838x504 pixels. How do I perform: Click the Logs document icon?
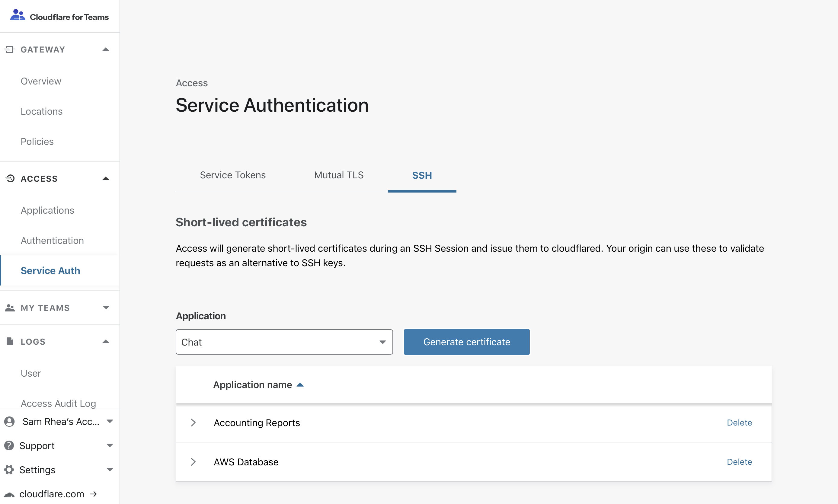pos(10,341)
